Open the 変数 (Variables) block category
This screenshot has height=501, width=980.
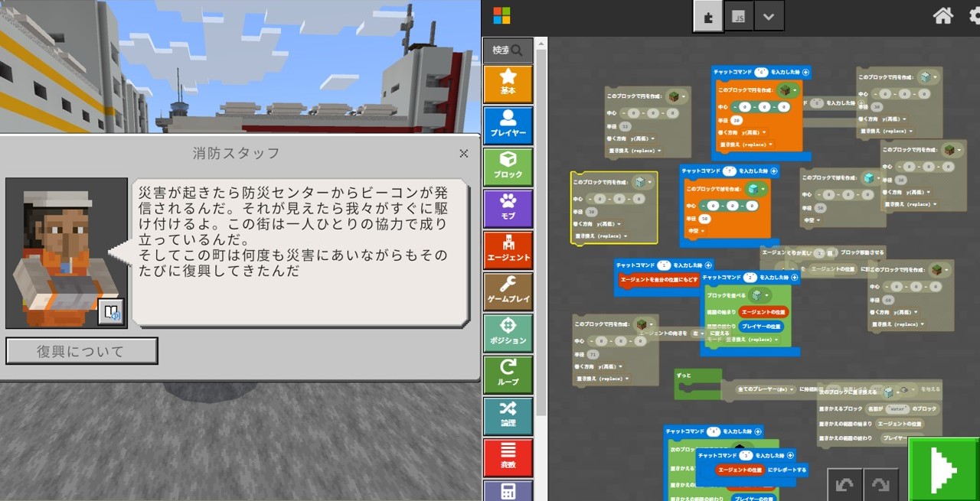[508, 457]
